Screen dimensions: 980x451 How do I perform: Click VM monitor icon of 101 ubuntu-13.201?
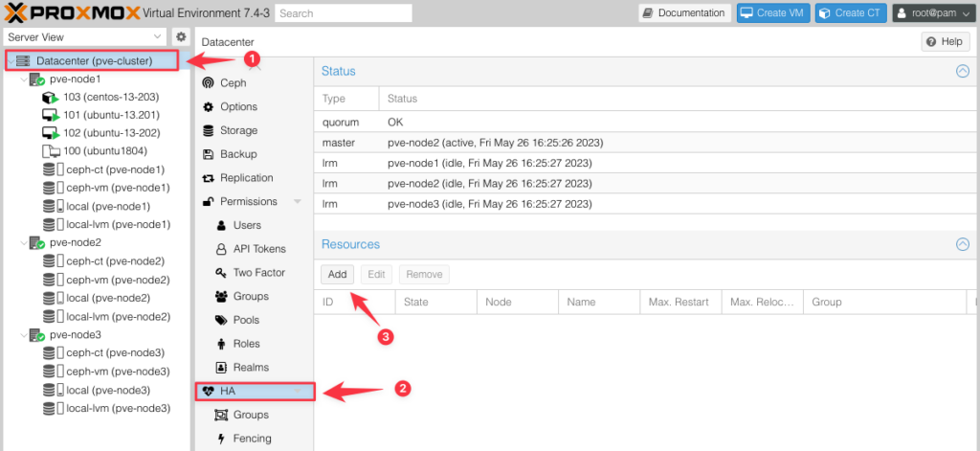(x=50, y=115)
